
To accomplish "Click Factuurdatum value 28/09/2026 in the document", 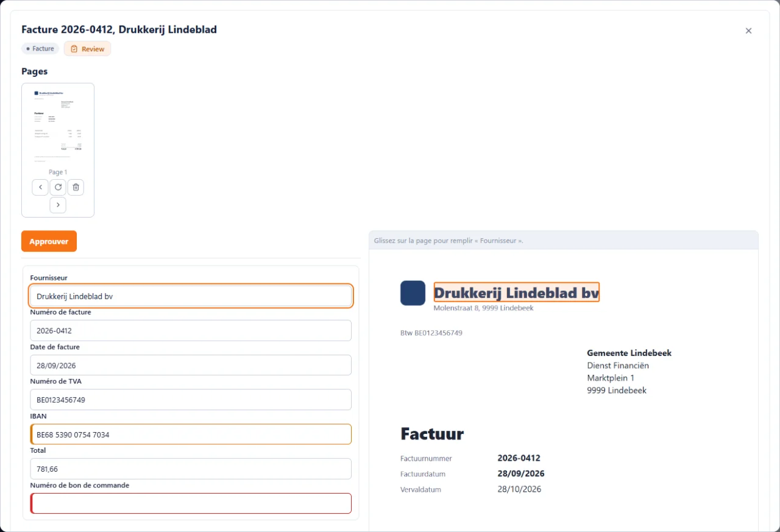I will 521,473.
